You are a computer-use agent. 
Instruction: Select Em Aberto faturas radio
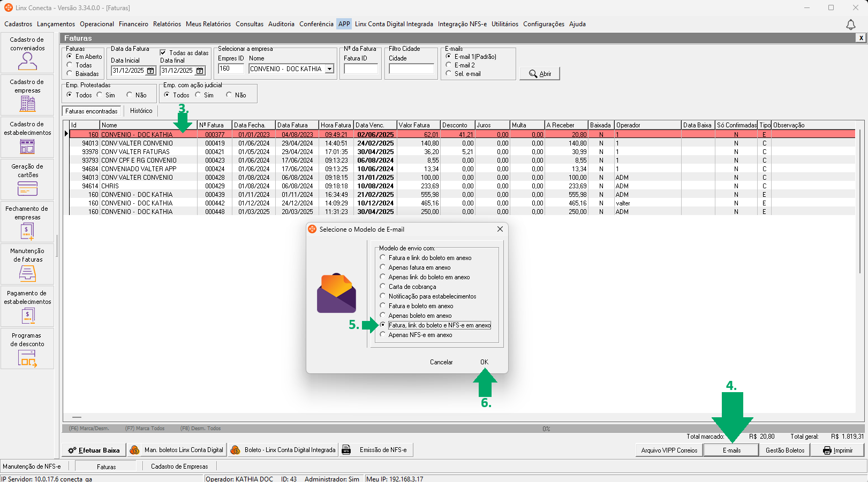[70, 56]
